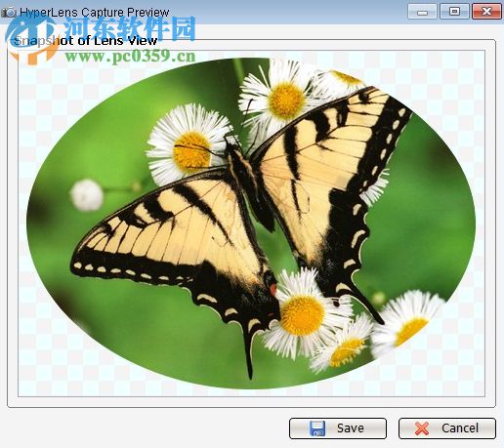Screen dimensions: 504x448
Task: Click the HyperLens camera title icon
Action: pyautogui.click(x=9, y=13)
